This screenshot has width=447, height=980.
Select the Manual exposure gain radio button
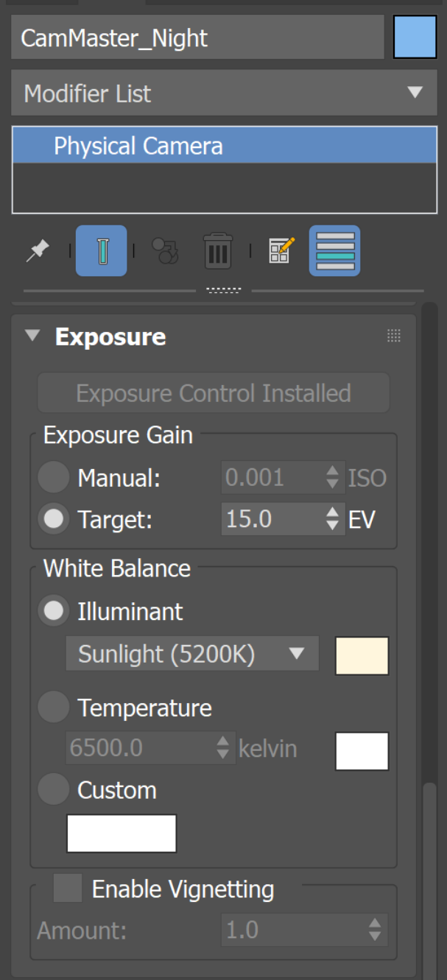[54, 479]
